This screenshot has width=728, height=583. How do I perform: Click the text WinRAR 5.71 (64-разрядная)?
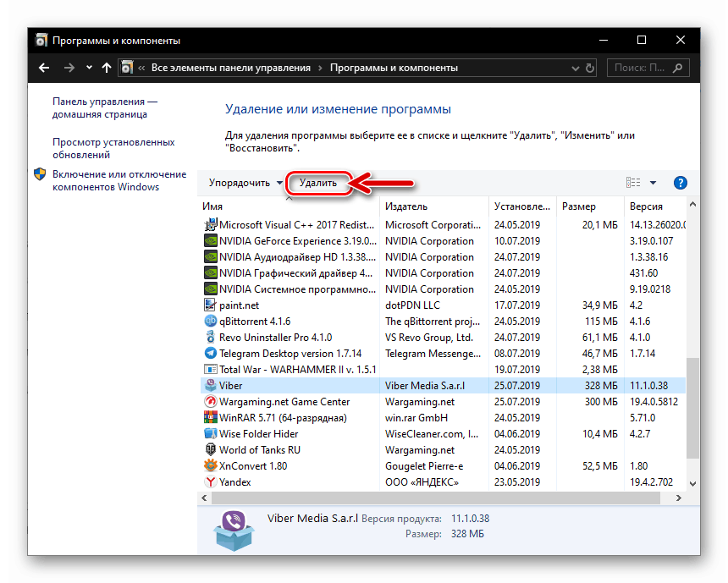click(x=284, y=418)
